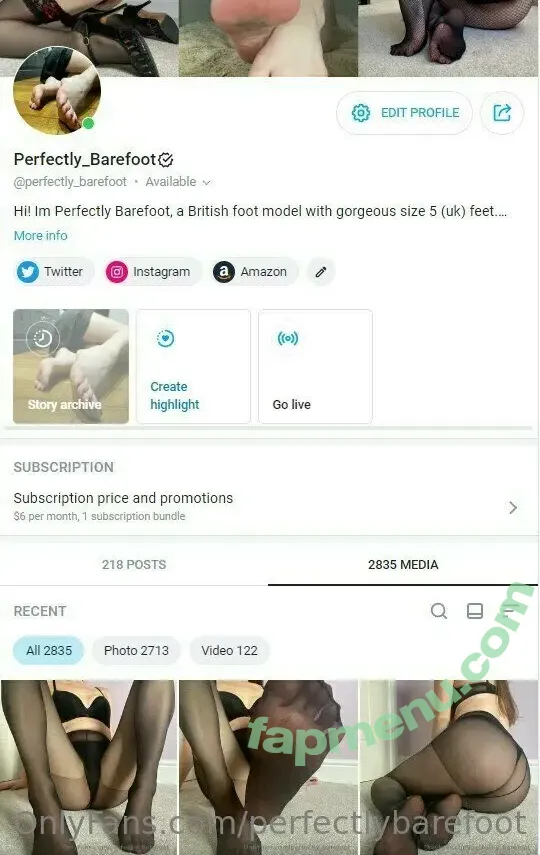The image size is (540, 855).
Task: Open the Twitter social link
Action: (53, 272)
